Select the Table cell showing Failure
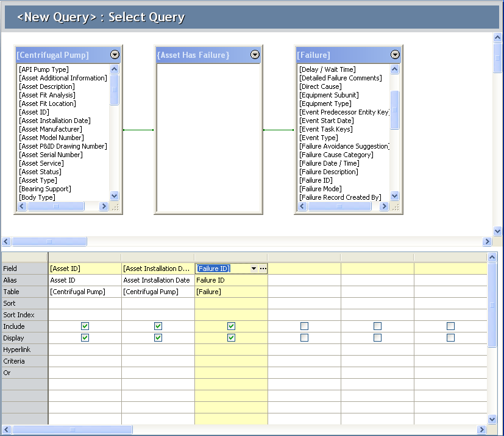Image resolution: width=504 pixels, height=436 pixels. 231,292
